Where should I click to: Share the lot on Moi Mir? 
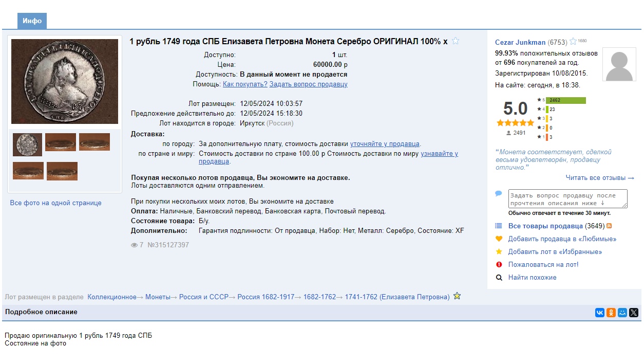pos(622,313)
